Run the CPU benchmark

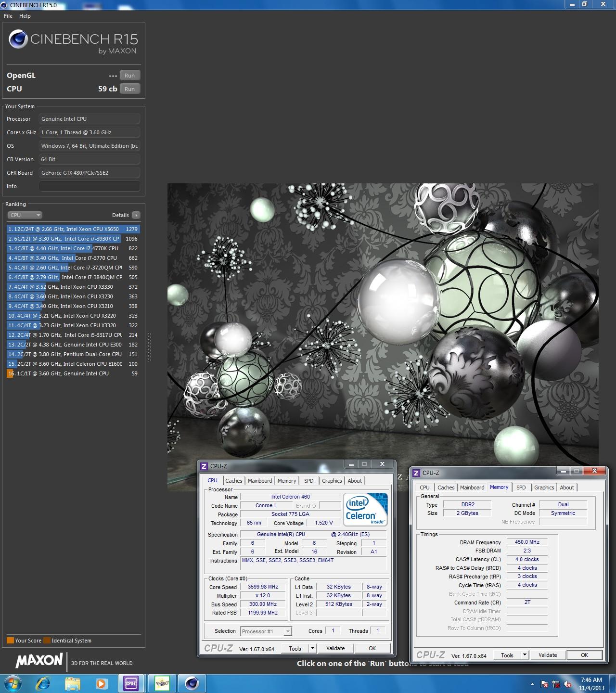(x=130, y=89)
